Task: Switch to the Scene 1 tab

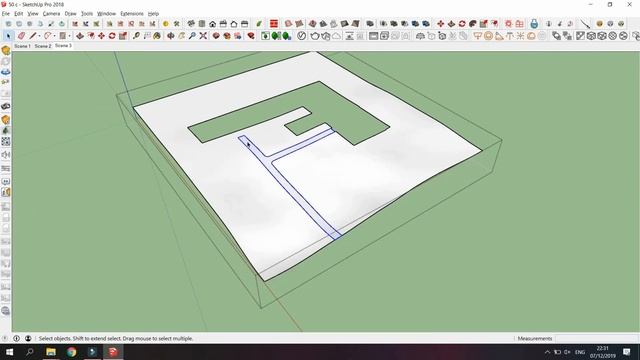Action: coord(22,46)
